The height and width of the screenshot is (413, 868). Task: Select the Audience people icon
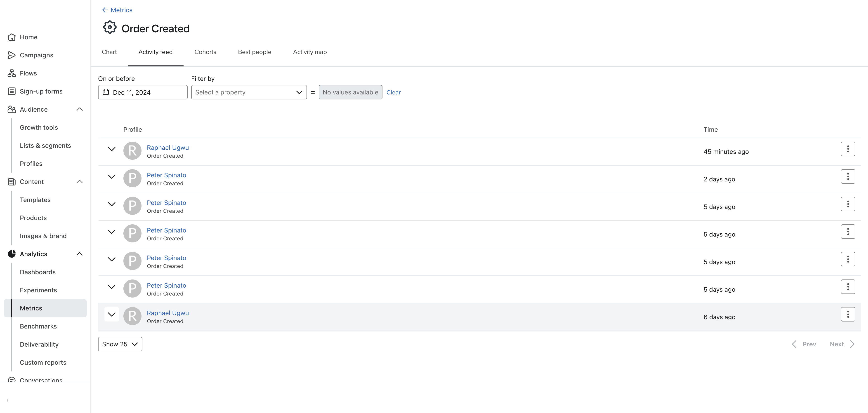coord(12,109)
